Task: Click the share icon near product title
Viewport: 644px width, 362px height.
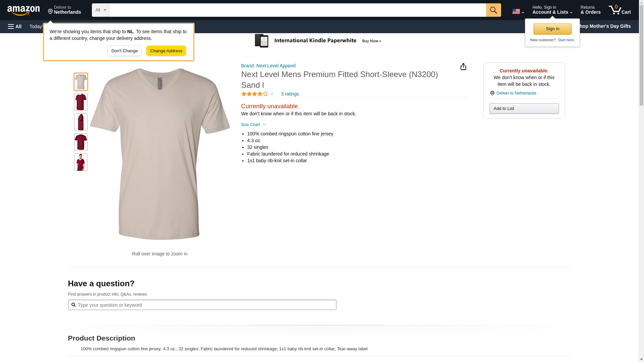Action: [x=463, y=67]
